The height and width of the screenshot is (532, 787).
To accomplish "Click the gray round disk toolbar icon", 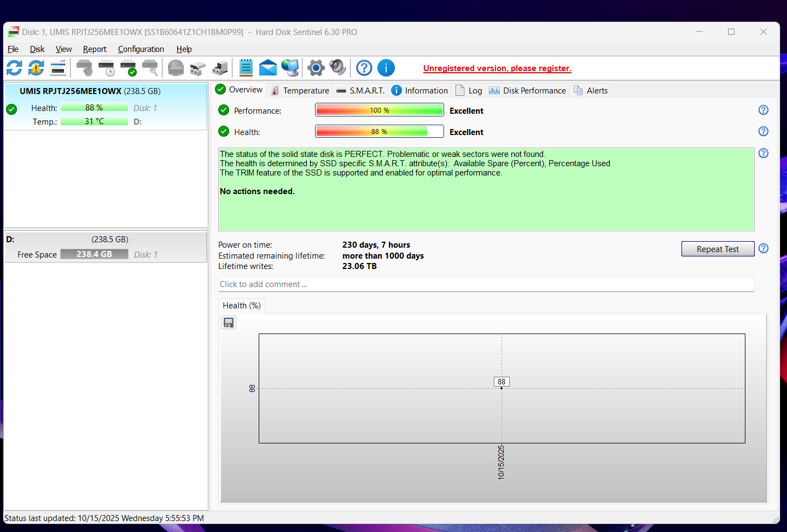I will 176,68.
